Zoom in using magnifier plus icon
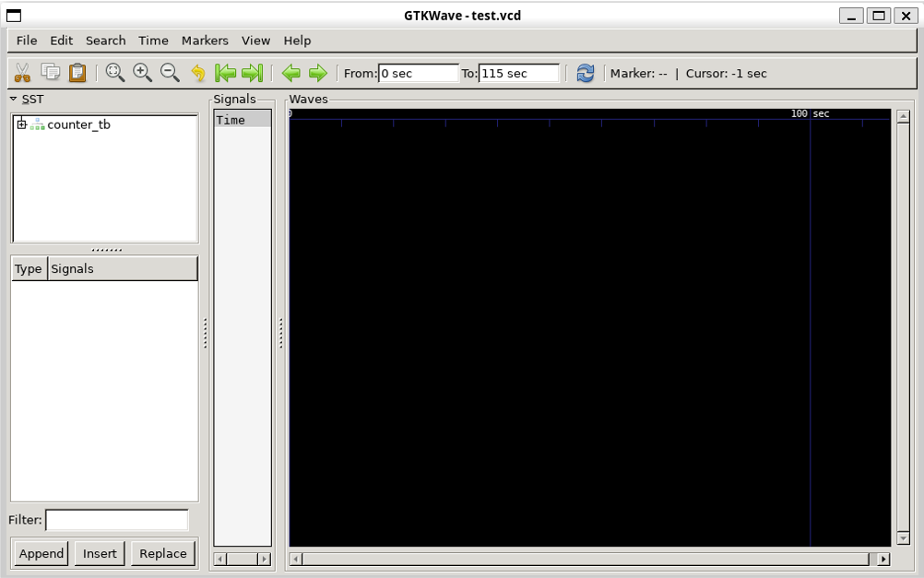Image resolution: width=924 pixels, height=578 pixels. (142, 73)
